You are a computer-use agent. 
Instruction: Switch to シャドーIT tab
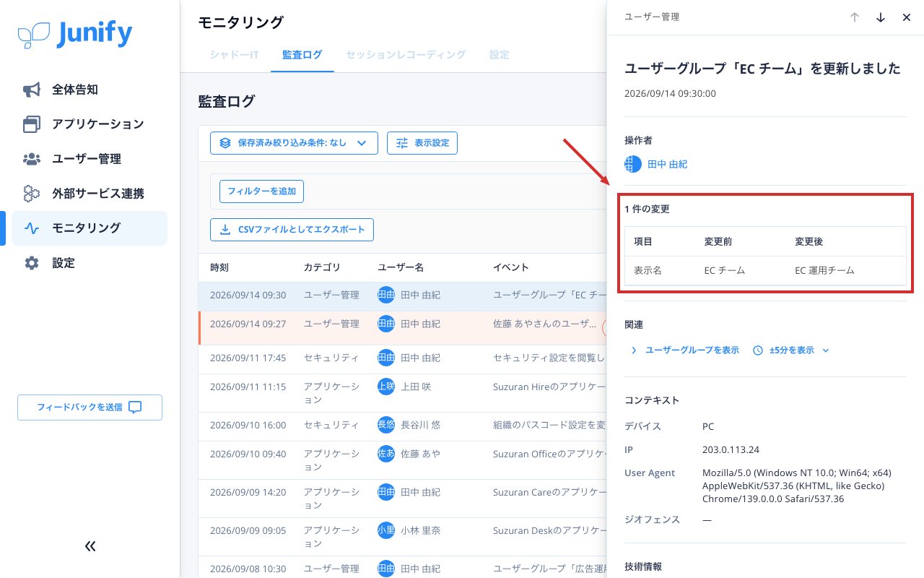click(x=235, y=55)
